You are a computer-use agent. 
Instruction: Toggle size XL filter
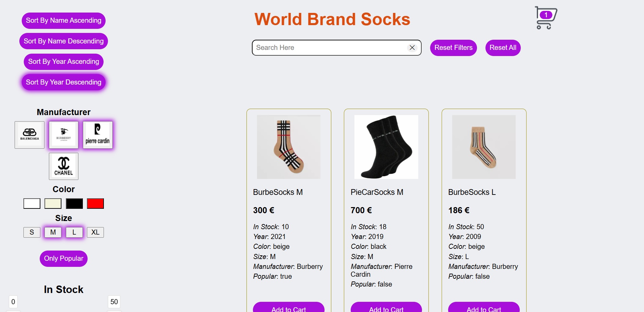point(95,232)
